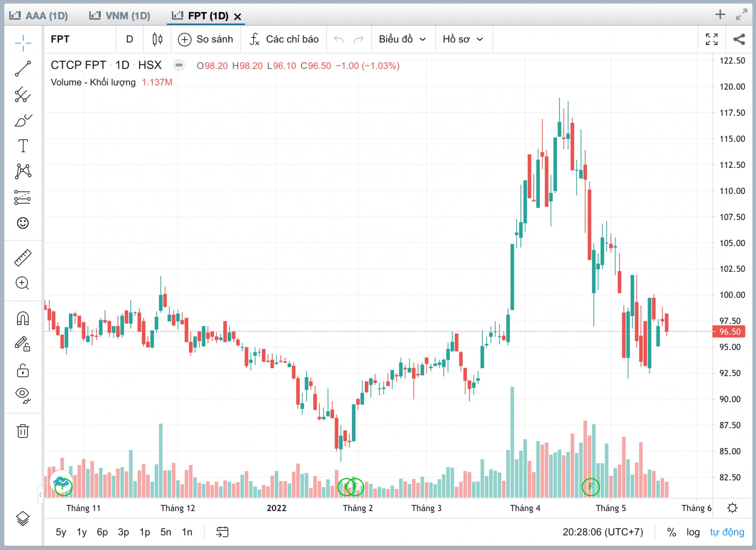
Task: Add a new chart tab
Action: pyautogui.click(x=720, y=14)
